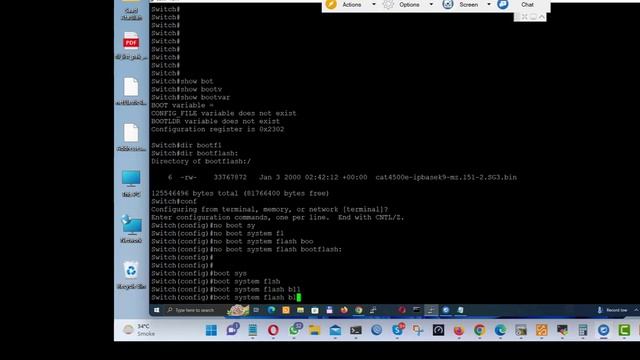Toggle fullscreen icon below the remote toolbar
640x360 pixels.
coord(524,17)
